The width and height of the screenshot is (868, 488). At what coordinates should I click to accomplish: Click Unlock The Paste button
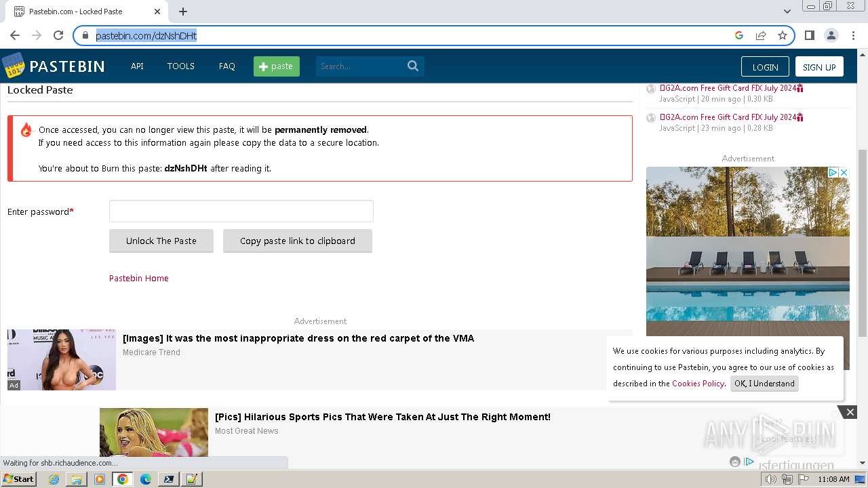[161, 241]
